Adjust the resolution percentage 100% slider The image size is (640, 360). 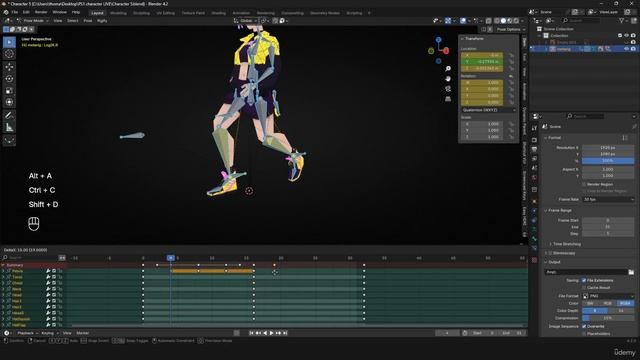pyautogui.click(x=608, y=161)
